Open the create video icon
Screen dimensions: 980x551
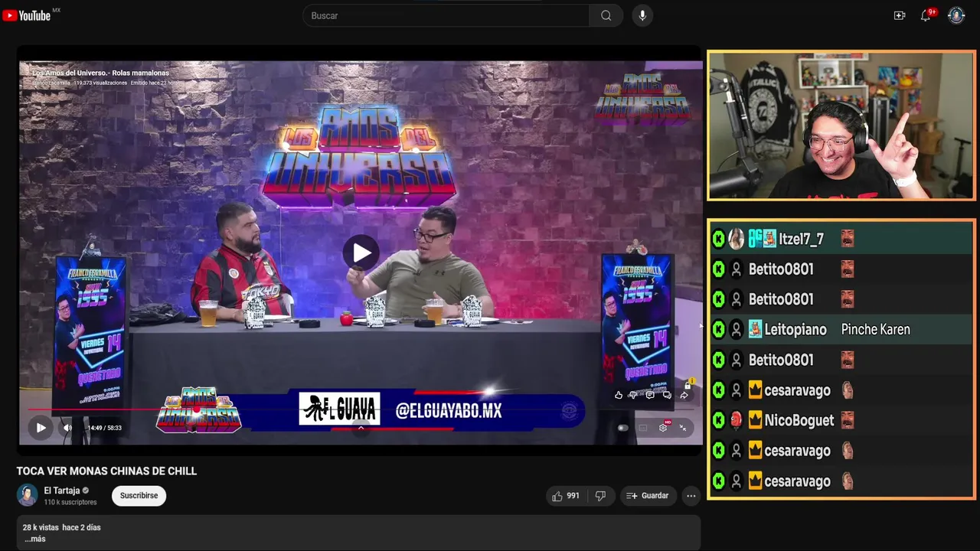[900, 15]
